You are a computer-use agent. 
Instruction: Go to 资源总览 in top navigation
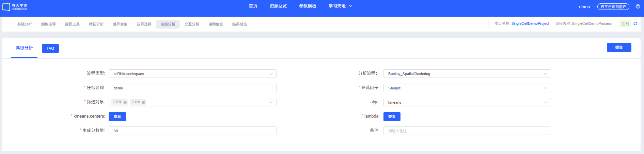pyautogui.click(x=278, y=6)
